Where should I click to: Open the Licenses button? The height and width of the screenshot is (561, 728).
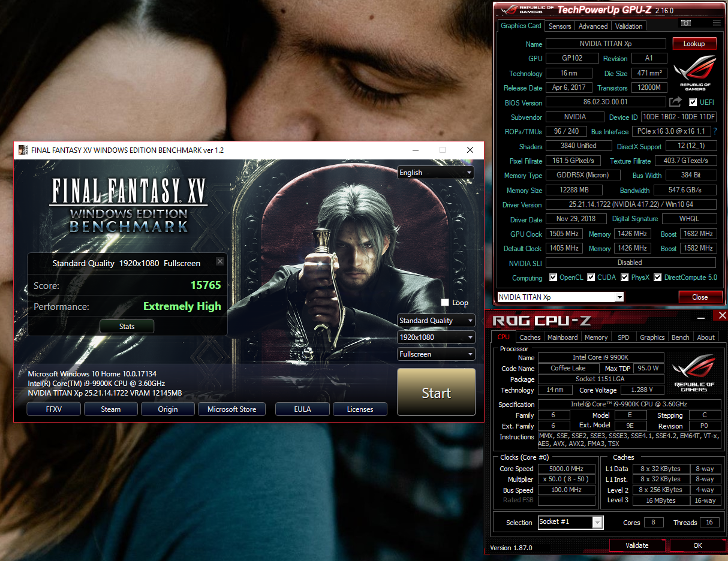[360, 409]
